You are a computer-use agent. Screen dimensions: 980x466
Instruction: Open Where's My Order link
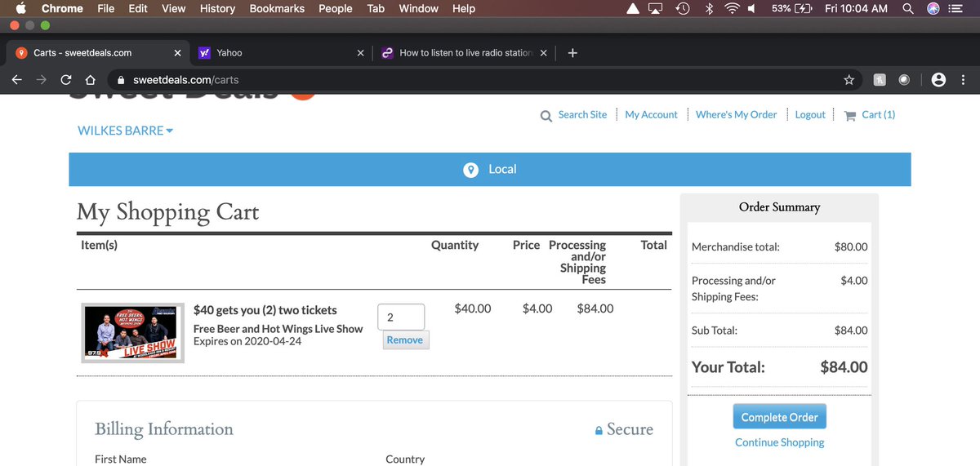(x=736, y=115)
